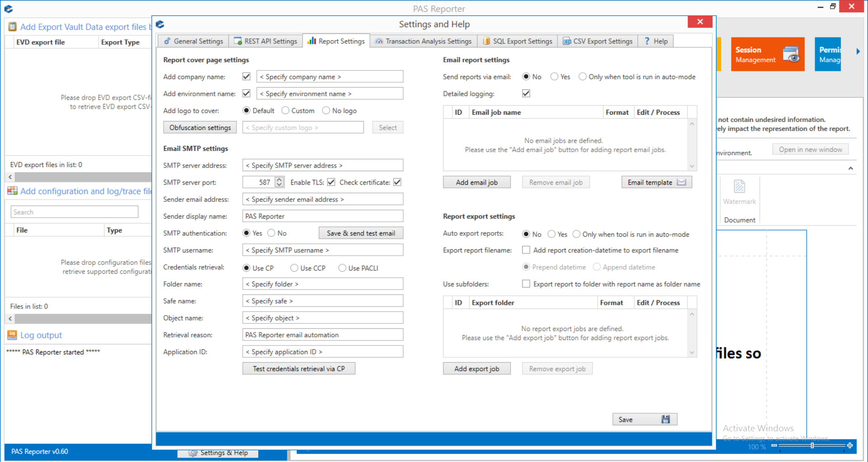Set Send reports via email to Yes
Screen dimensions: 868x462
(554, 77)
